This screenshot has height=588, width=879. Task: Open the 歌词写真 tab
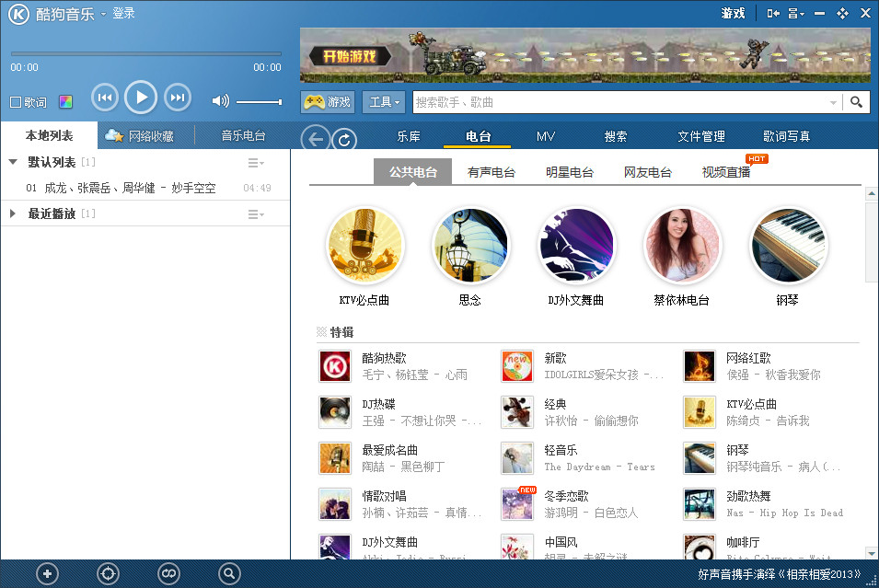(x=786, y=136)
